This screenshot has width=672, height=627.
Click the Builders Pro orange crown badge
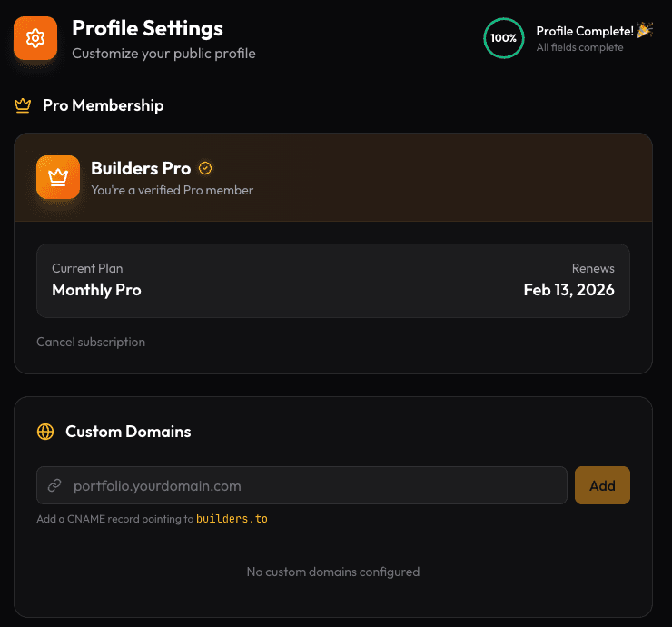(58, 176)
